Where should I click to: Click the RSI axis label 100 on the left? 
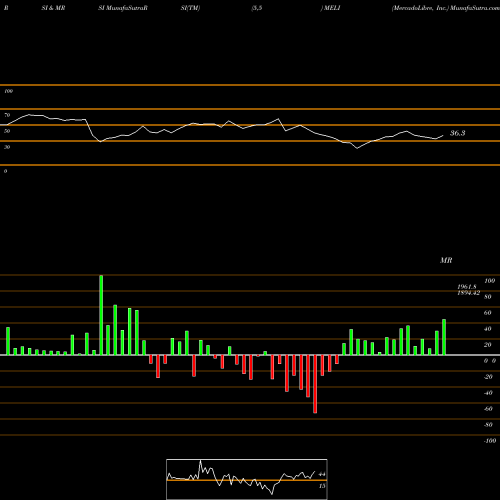(8, 91)
